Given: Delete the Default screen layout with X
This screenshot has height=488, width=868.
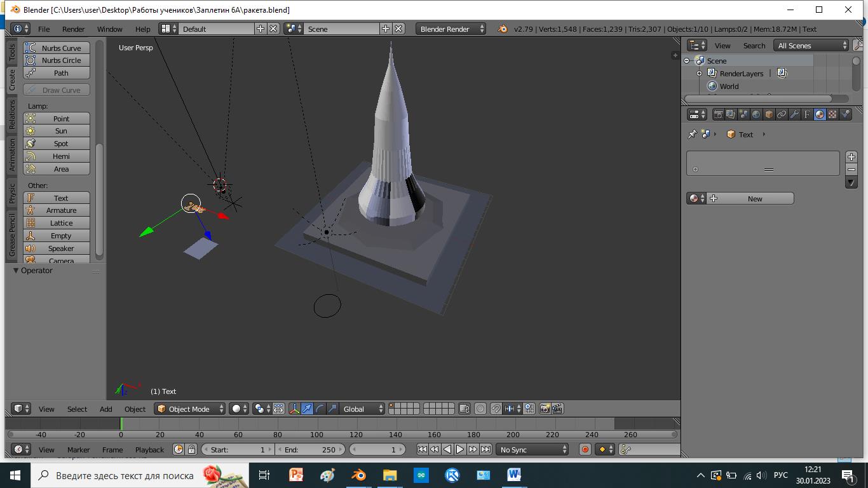Looking at the screenshot, I should pyautogui.click(x=273, y=29).
